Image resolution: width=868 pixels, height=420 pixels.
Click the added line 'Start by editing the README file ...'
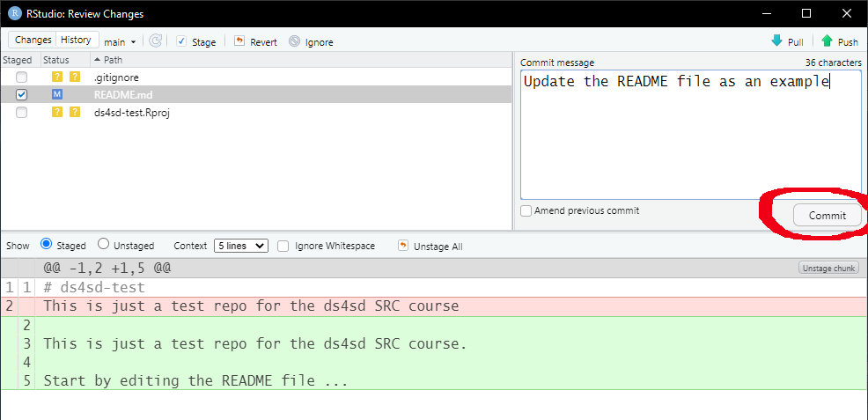(x=434, y=380)
